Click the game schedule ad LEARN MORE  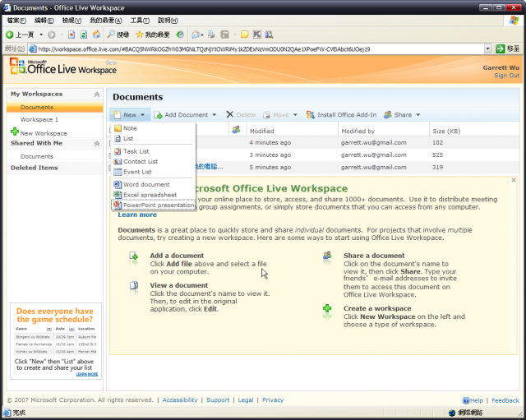(x=87, y=374)
